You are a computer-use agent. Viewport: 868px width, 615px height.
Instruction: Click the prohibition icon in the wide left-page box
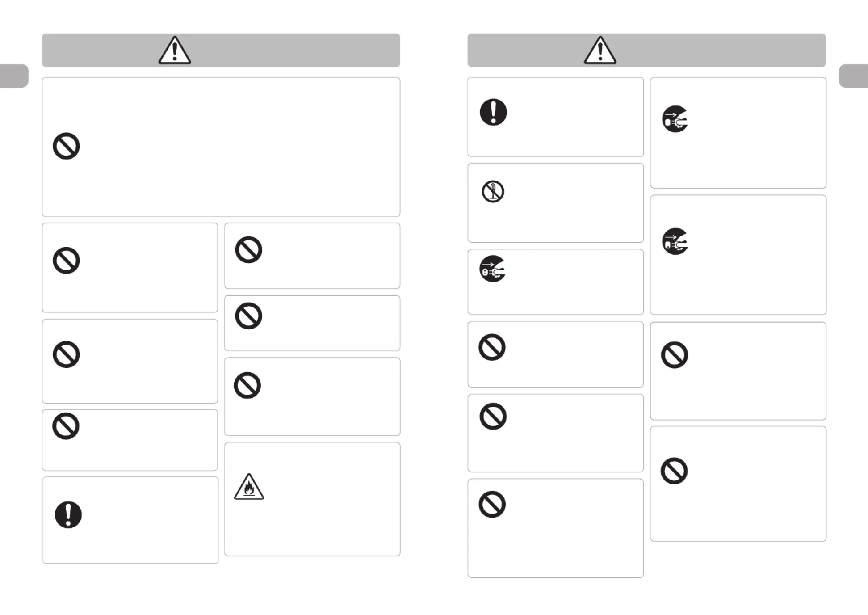(x=66, y=146)
